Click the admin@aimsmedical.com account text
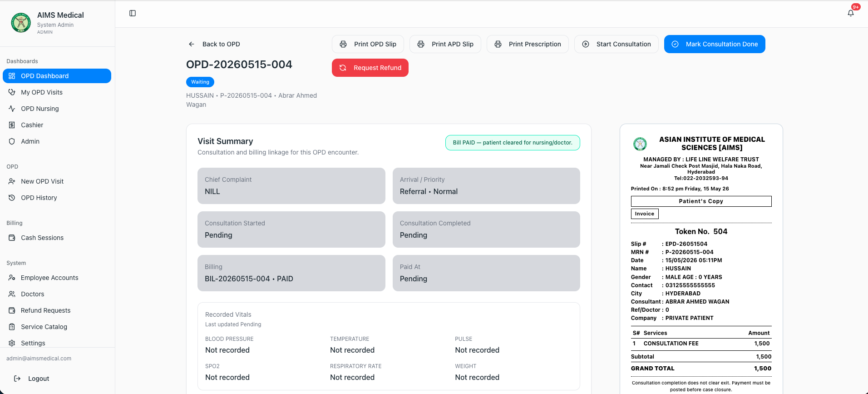Screen dimensions: 868x394 (x=39, y=359)
